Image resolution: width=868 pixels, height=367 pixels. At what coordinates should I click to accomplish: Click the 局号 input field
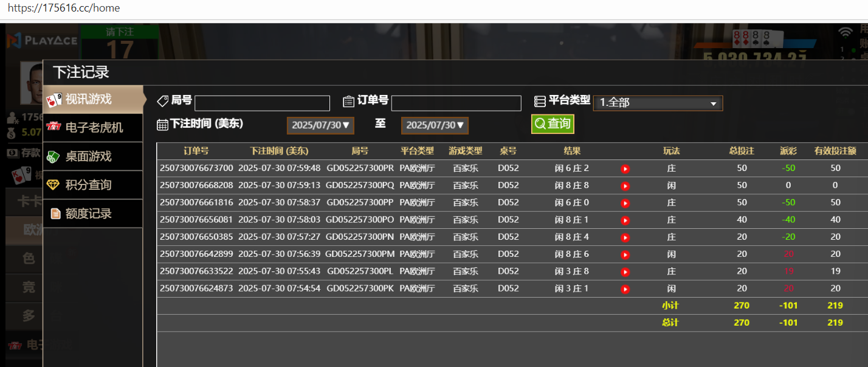(x=262, y=103)
